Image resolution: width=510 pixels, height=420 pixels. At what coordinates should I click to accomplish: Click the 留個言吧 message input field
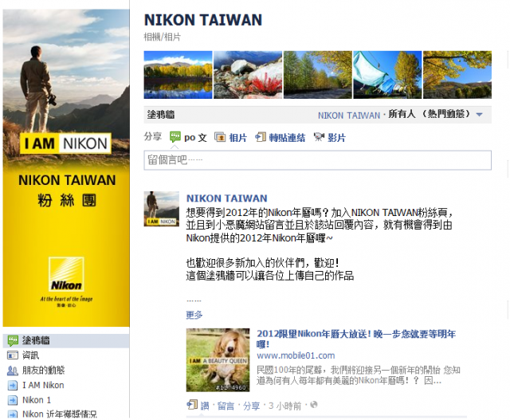[317, 160]
